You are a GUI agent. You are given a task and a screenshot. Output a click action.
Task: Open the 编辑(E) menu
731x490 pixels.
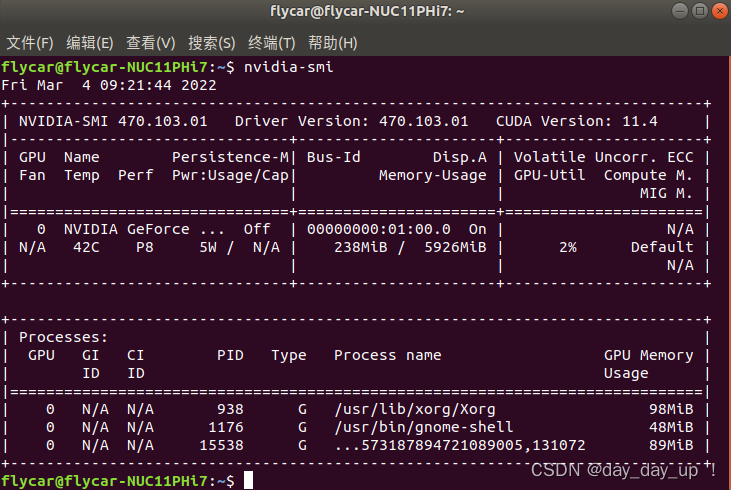pyautogui.click(x=90, y=43)
